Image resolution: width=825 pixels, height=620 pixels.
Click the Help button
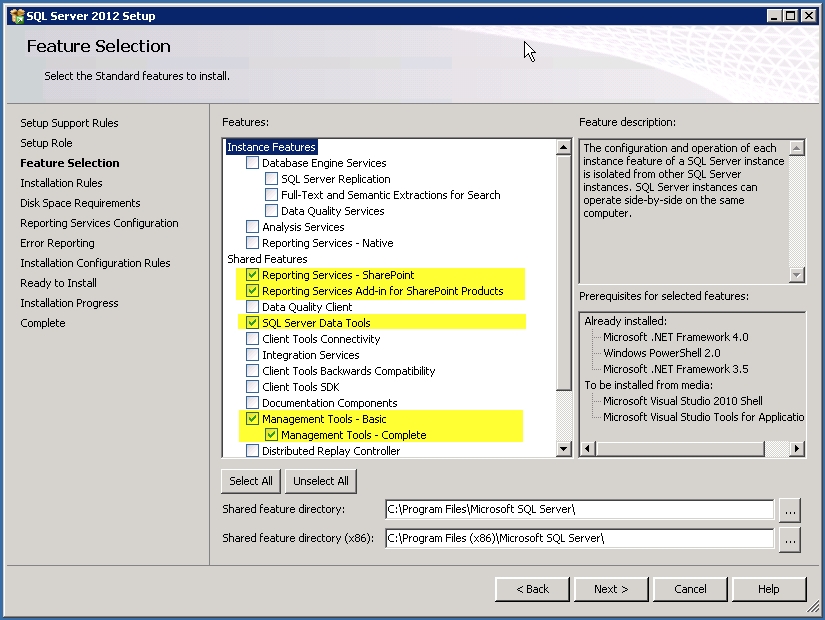coord(769,589)
